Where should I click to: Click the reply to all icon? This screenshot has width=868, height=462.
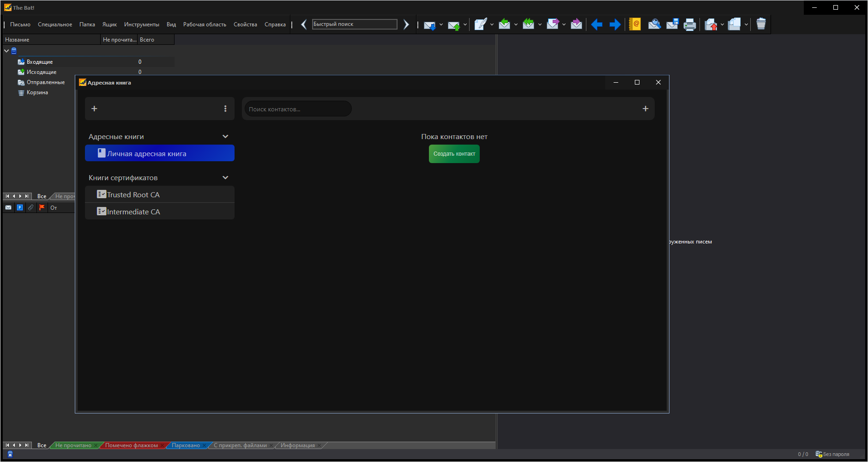pos(528,24)
